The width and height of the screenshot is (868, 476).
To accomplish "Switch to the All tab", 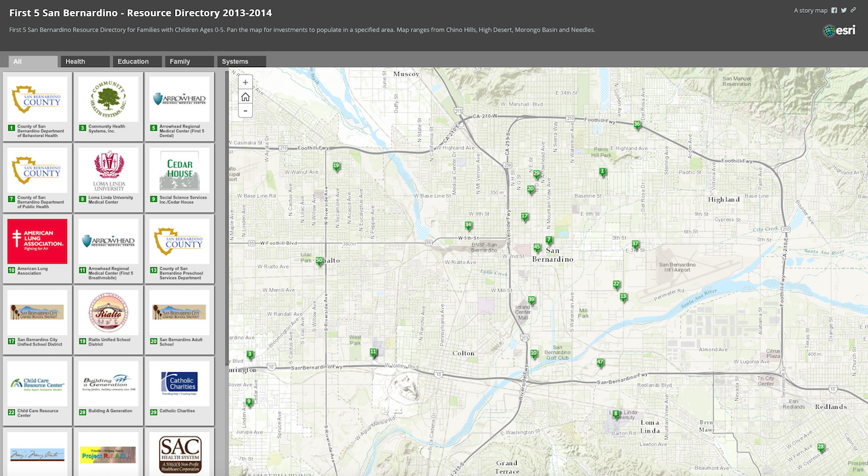I will [33, 62].
